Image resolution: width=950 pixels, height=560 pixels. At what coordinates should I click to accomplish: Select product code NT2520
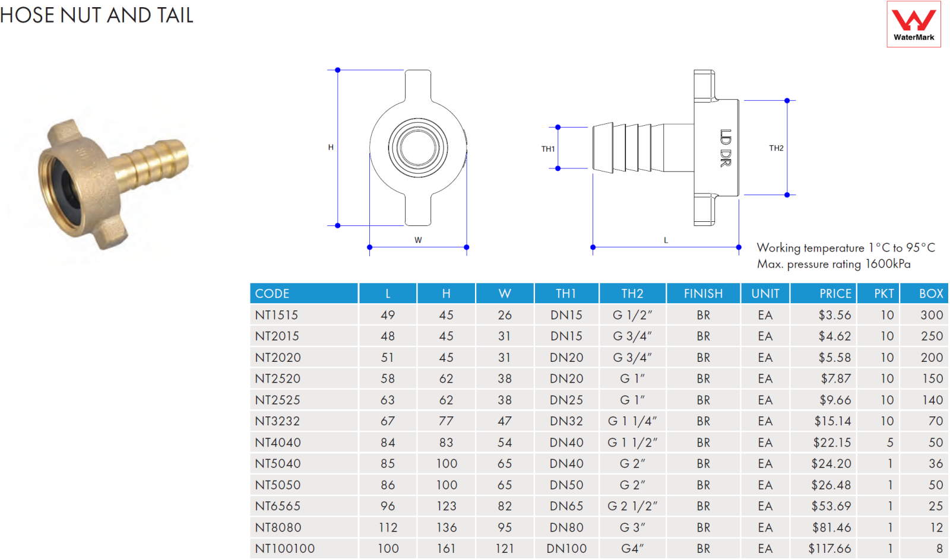click(x=278, y=378)
